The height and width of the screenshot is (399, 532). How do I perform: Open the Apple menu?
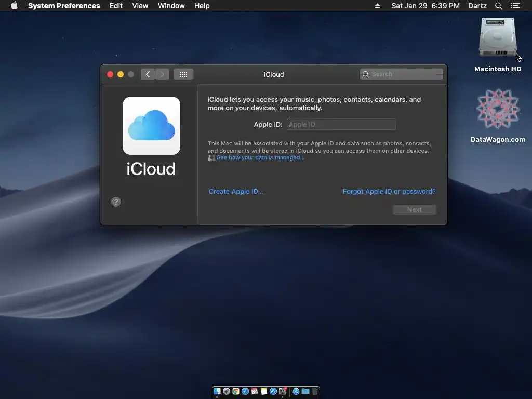[x=14, y=6]
